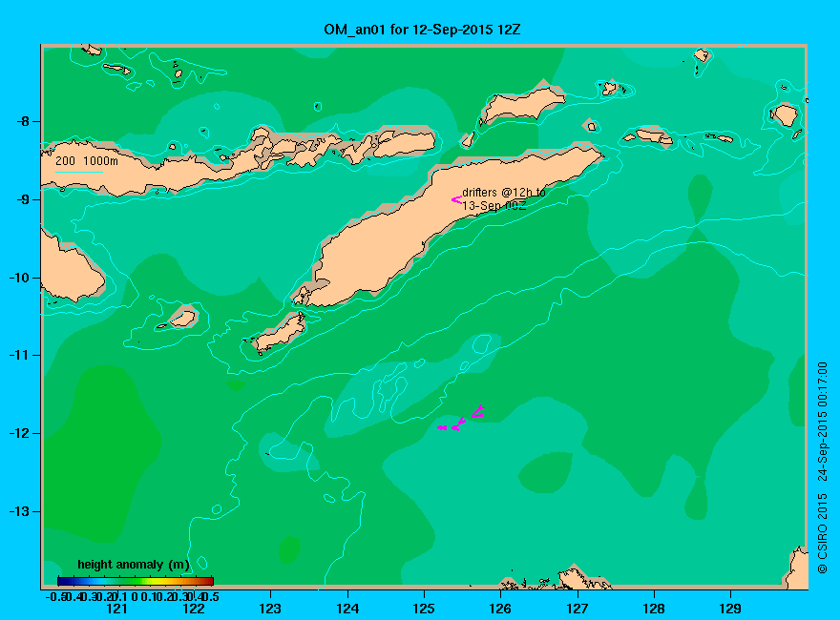Select latitude axis label '-9'
840x620 pixels.
(x=23, y=199)
